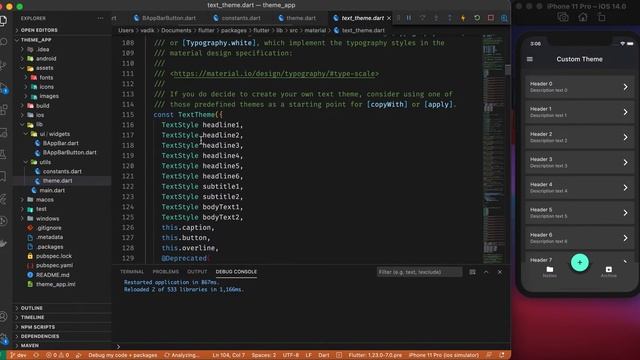Open BAppBar.dart in the explorer

(x=60, y=143)
